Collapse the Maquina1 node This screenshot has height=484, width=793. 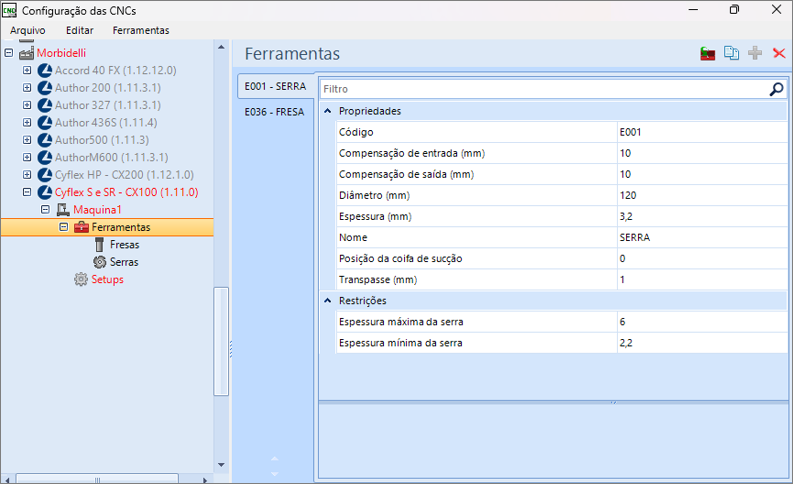pyautogui.click(x=45, y=209)
